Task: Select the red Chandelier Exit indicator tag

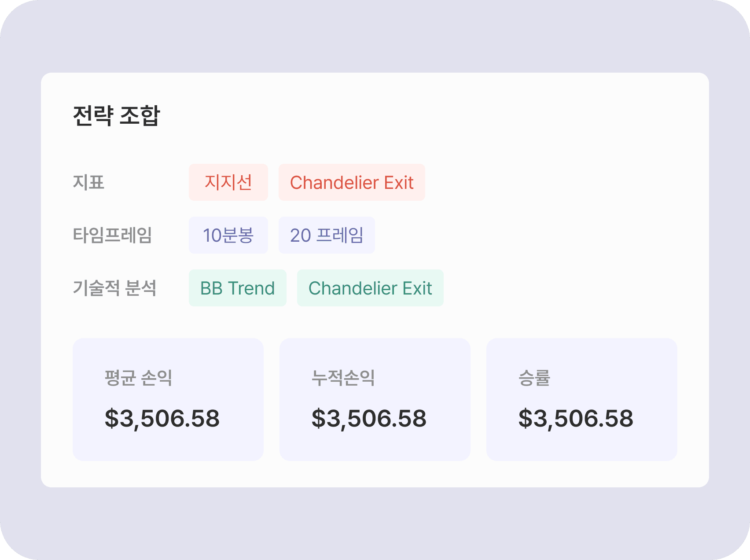Action: [x=352, y=182]
